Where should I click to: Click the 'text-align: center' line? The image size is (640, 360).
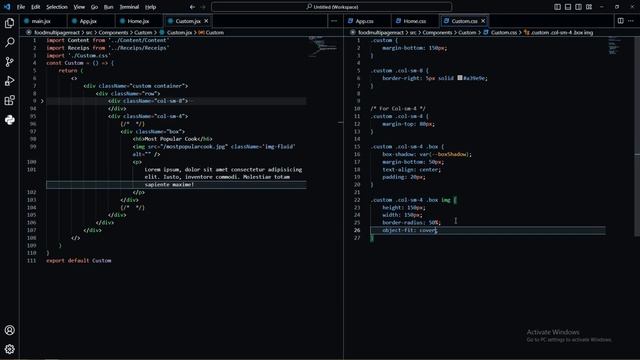click(411, 169)
